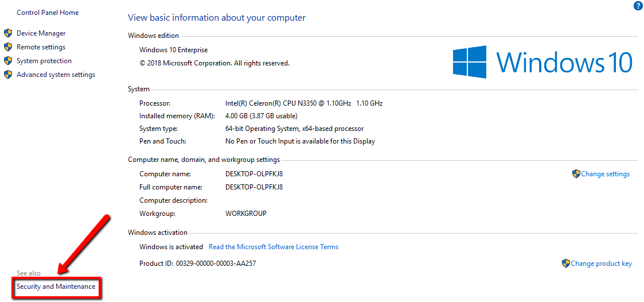The width and height of the screenshot is (644, 302).
Task: Click the DESKTOP-OLPFKJ8 value next to Computer name
Action: pos(254,173)
